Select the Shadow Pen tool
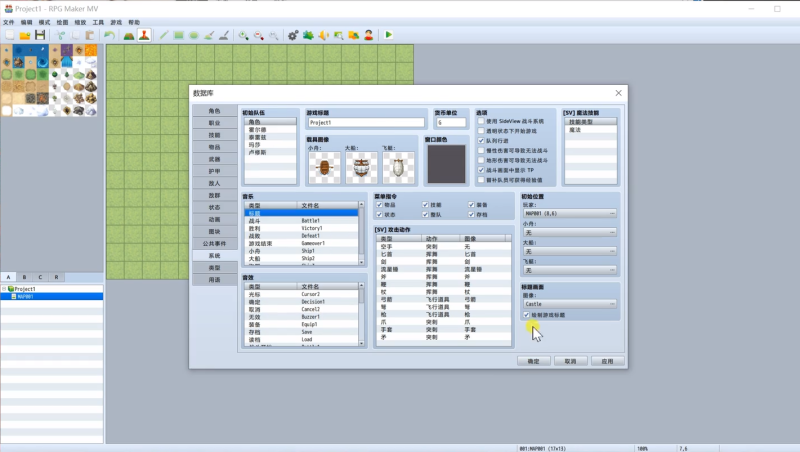This screenshot has height=452, width=800. [x=224, y=35]
